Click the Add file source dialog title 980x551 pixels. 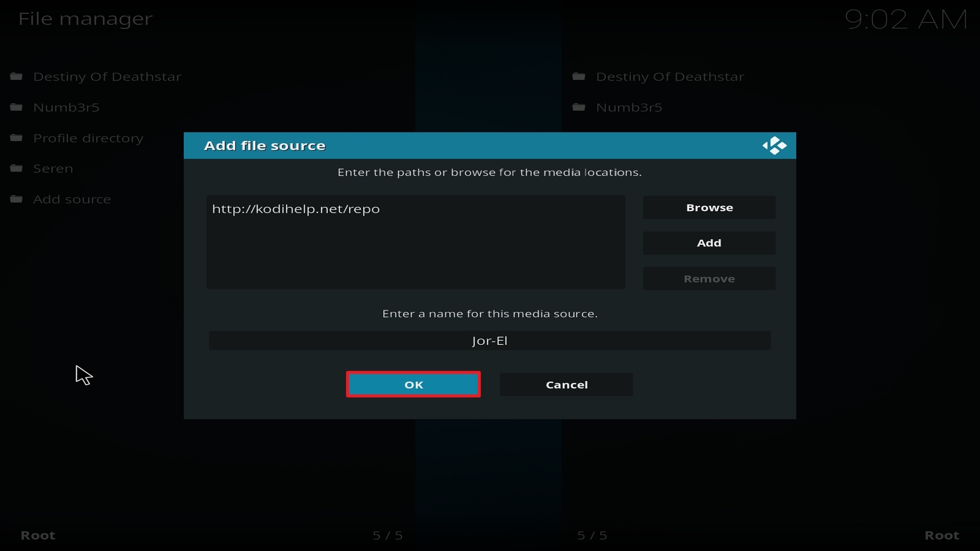264,146
